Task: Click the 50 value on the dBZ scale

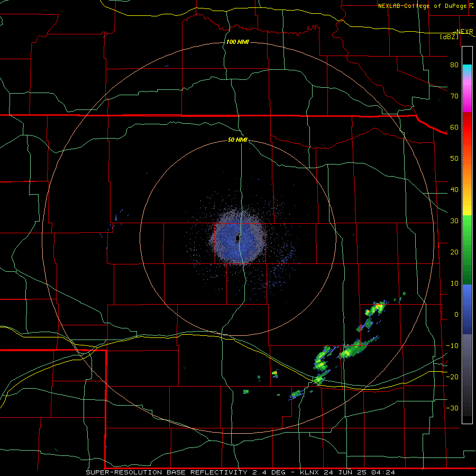Action: click(454, 159)
